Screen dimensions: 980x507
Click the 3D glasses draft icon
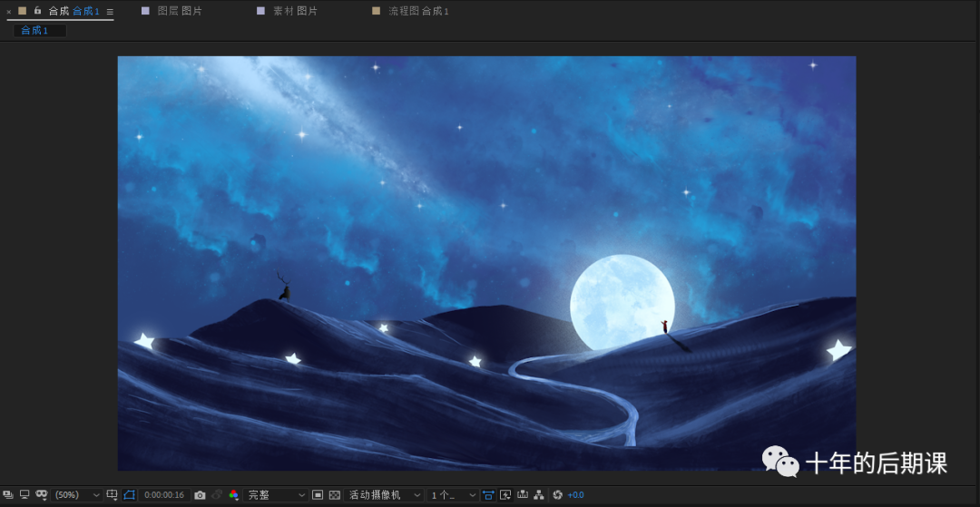(41, 495)
